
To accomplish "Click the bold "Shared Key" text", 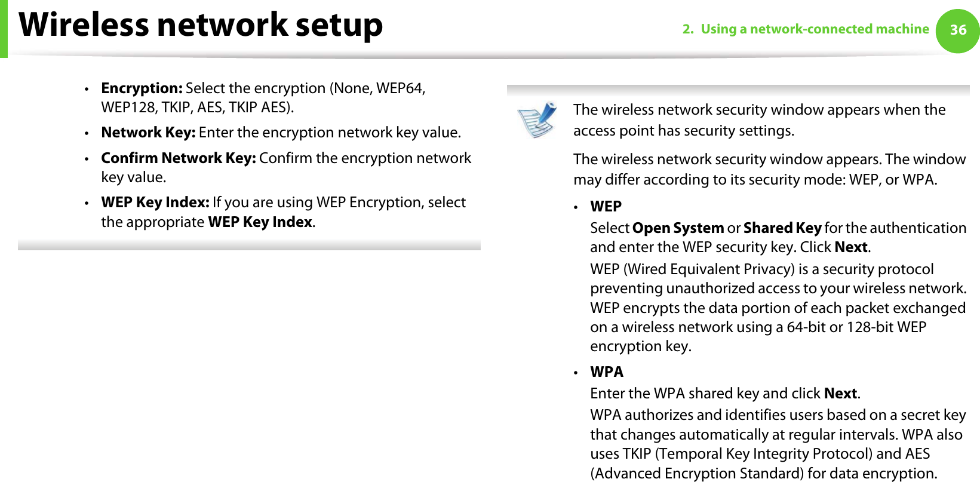I will pos(782,228).
